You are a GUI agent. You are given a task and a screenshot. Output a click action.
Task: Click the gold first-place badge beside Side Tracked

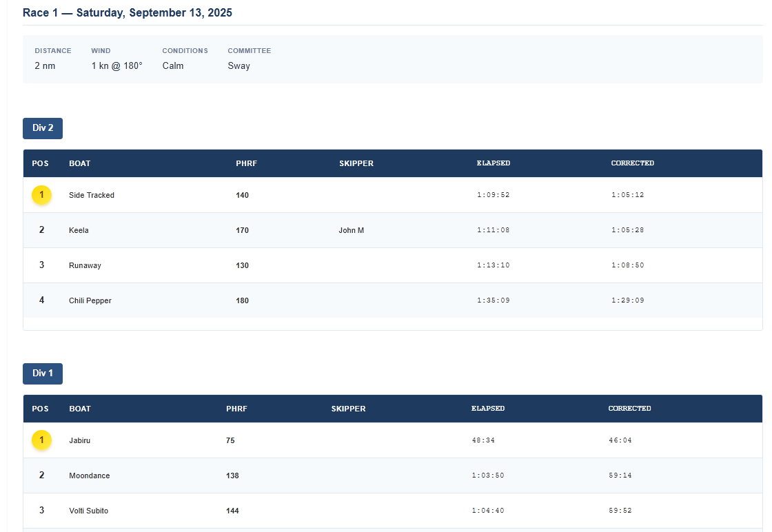(41, 195)
